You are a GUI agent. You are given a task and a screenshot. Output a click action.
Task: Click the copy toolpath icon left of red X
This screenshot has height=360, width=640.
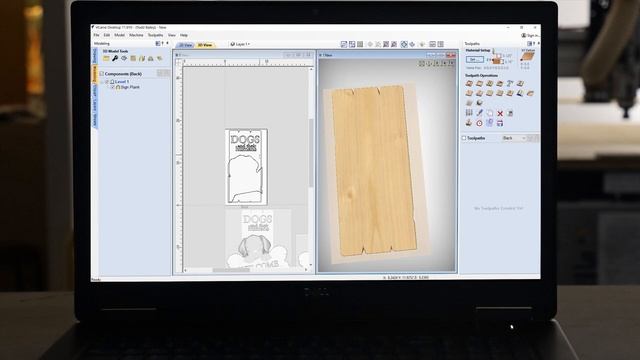coord(490,113)
